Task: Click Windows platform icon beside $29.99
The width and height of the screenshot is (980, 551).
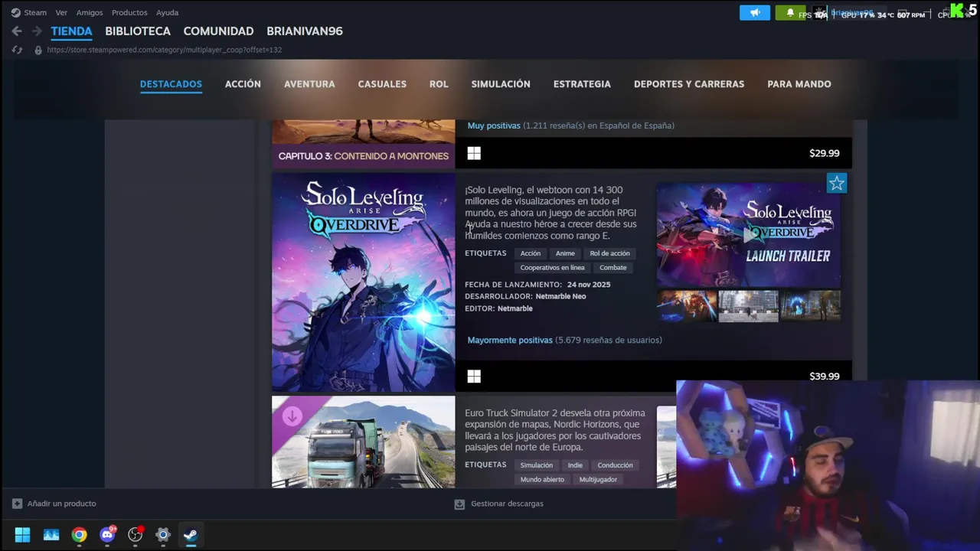Action: point(474,153)
